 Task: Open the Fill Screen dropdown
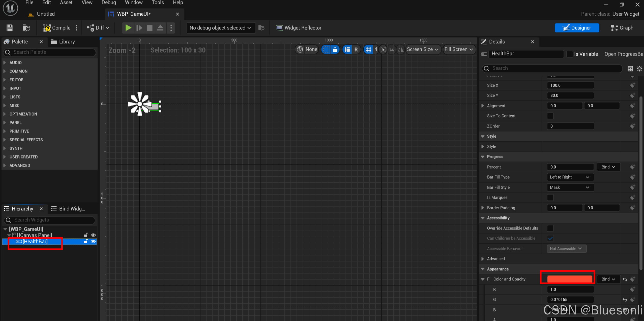[x=459, y=49]
